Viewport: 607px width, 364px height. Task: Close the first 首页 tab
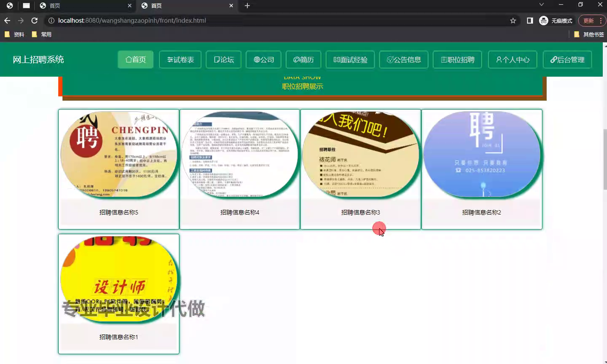click(x=129, y=5)
